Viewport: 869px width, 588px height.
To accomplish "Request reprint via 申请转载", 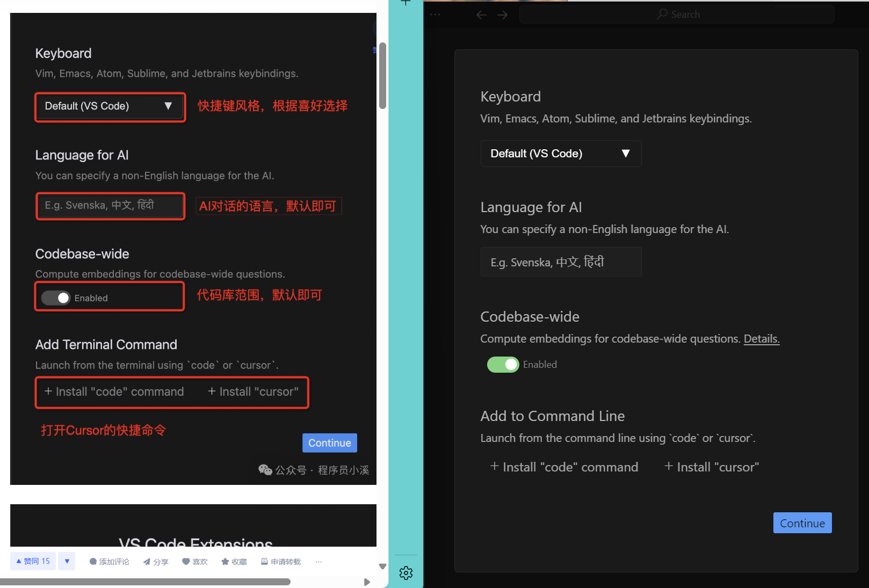I will (280, 562).
